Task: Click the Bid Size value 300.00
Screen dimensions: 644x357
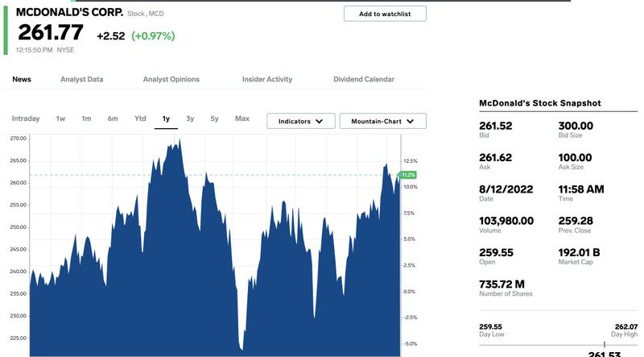Action: coord(576,126)
